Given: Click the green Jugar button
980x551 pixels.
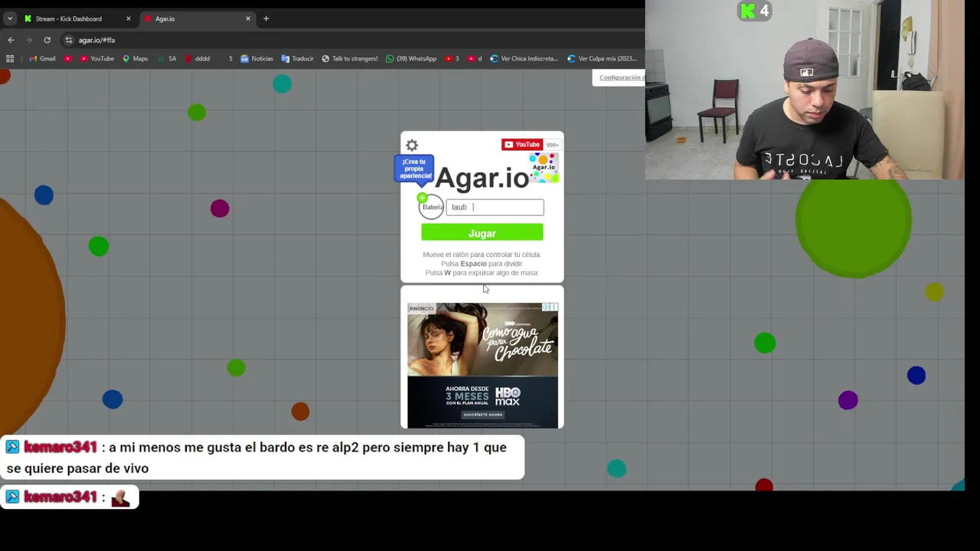Looking at the screenshot, I should [482, 233].
